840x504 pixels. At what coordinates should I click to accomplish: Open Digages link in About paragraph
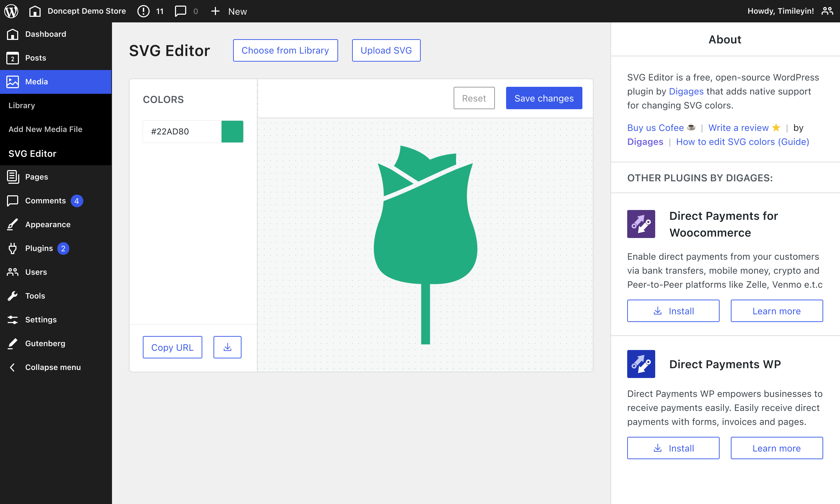(x=686, y=91)
